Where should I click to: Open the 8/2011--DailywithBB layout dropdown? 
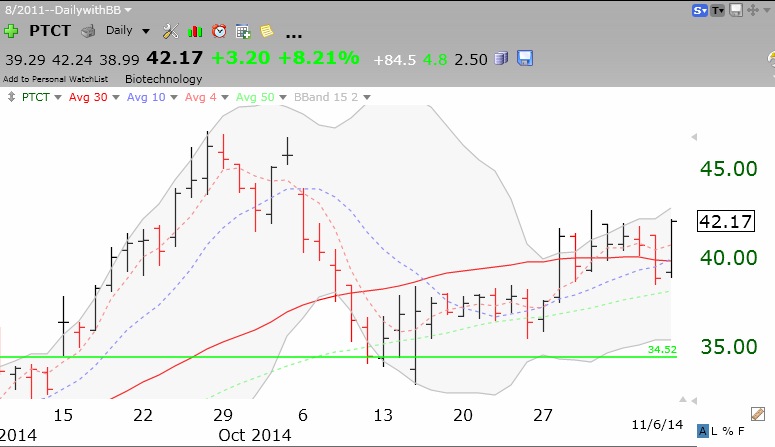128,10
